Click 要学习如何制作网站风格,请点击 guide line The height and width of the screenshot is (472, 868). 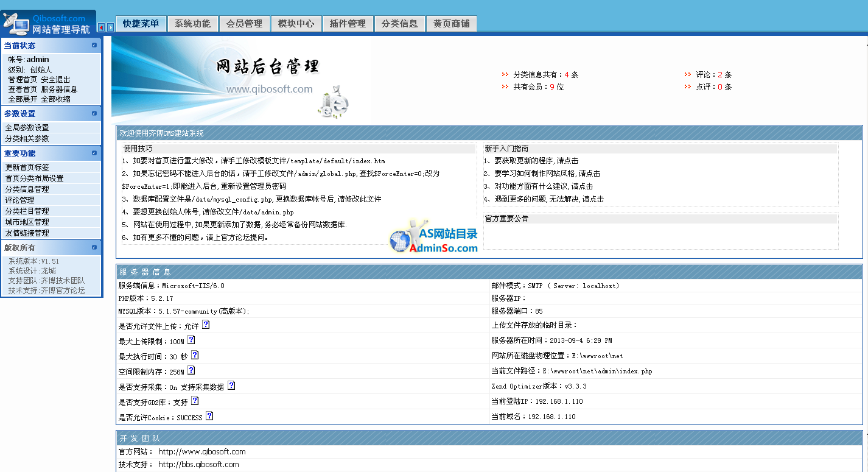(x=542, y=174)
